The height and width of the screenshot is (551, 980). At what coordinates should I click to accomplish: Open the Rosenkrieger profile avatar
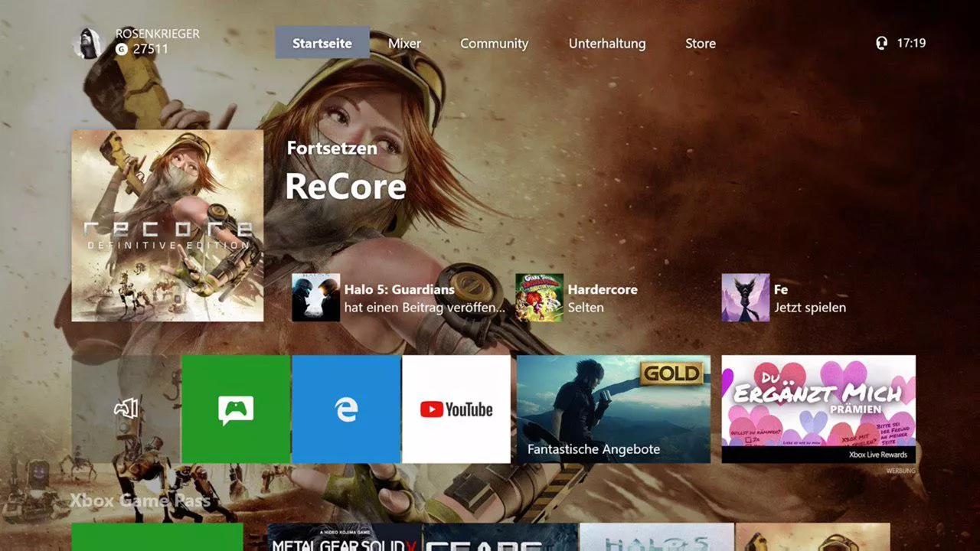89,42
